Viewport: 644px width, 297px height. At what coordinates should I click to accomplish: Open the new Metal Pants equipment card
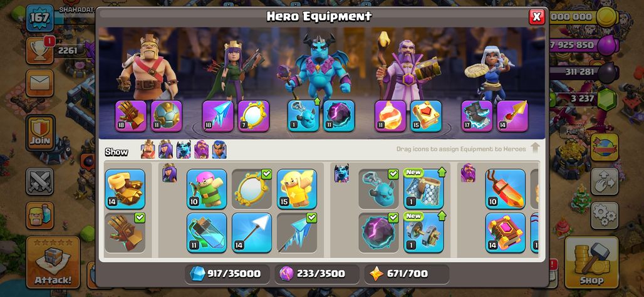[423, 189]
